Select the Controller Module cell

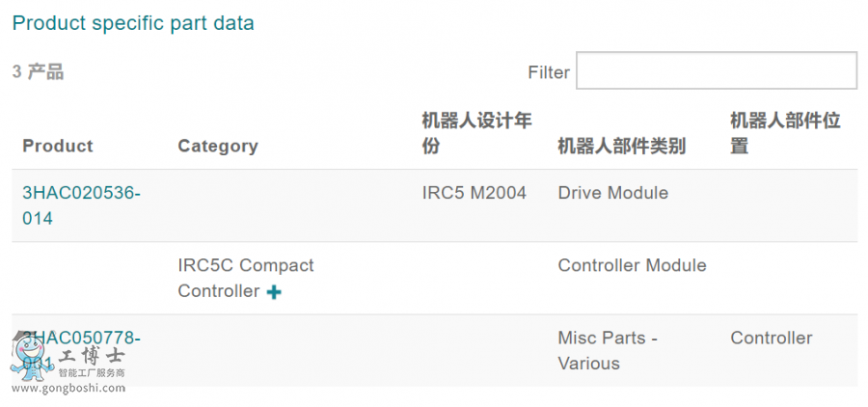[x=632, y=265]
